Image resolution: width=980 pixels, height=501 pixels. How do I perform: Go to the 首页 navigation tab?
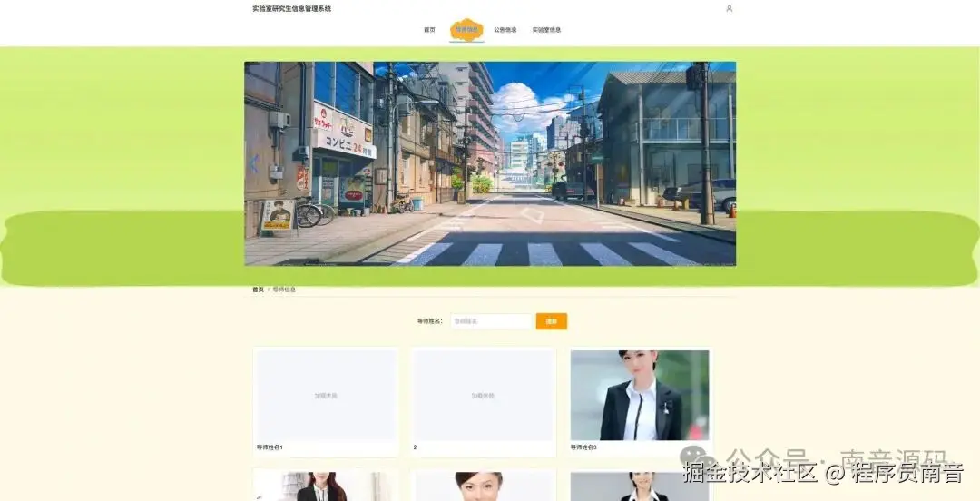429,30
